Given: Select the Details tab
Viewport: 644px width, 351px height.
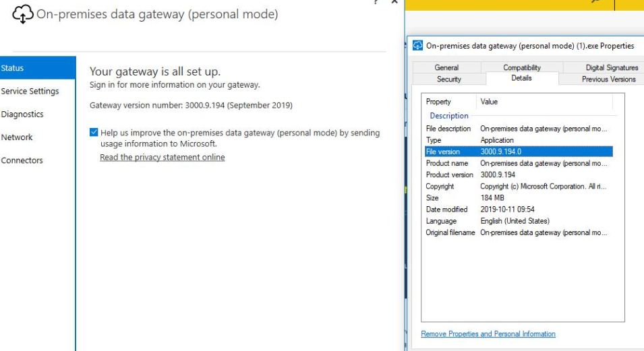Looking at the screenshot, I should tap(522, 78).
